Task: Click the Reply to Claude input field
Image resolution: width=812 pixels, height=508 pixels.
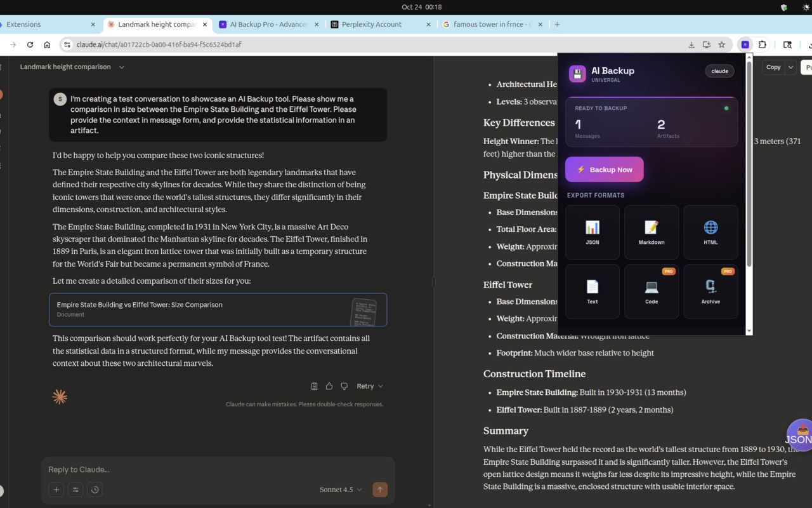Action: pyautogui.click(x=218, y=469)
